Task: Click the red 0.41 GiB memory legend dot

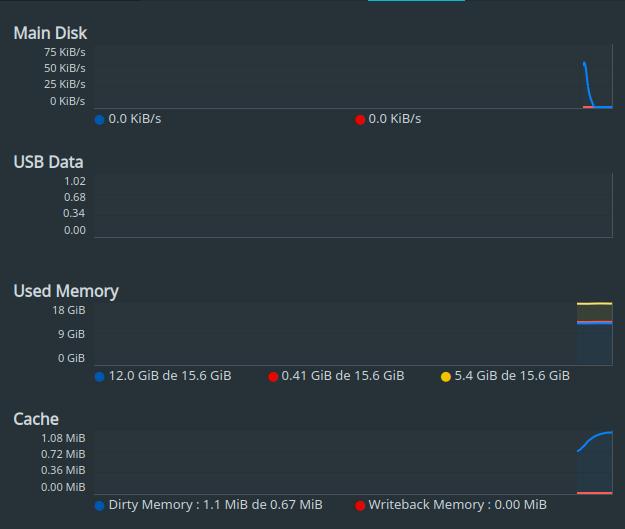Action: point(273,376)
